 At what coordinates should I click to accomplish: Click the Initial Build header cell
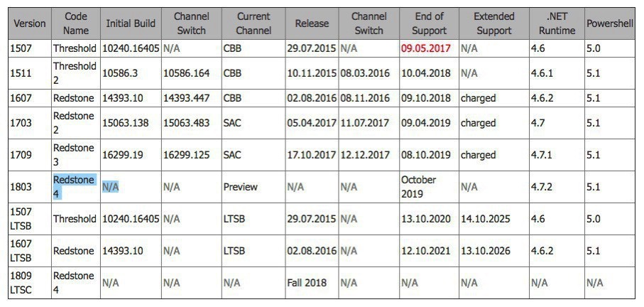(130, 23)
